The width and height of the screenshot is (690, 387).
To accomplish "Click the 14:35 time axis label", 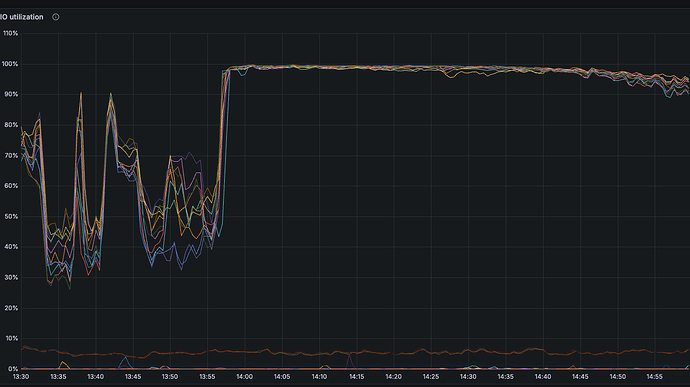I will pyautogui.click(x=506, y=377).
